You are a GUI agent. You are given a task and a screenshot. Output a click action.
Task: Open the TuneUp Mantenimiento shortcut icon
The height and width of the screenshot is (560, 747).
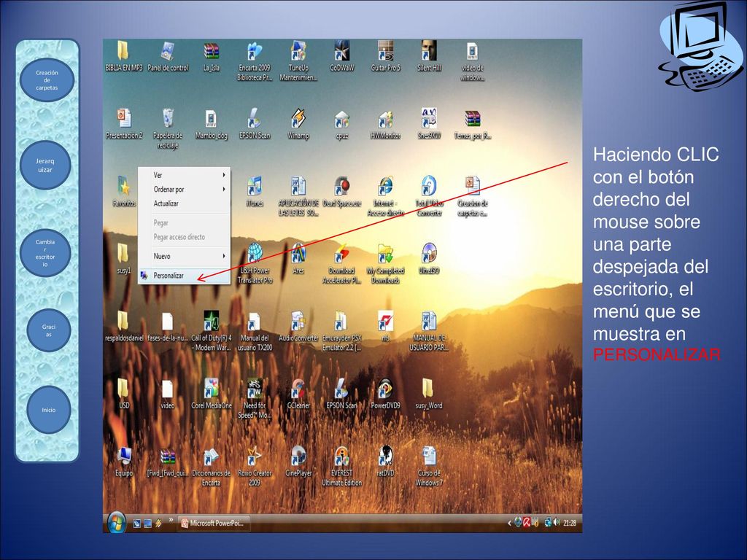[x=298, y=52]
